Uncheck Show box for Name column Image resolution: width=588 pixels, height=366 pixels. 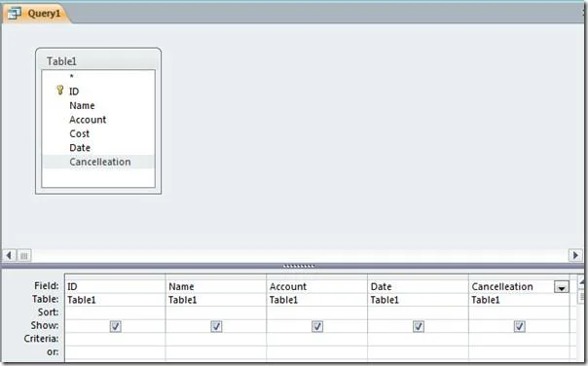click(x=216, y=326)
